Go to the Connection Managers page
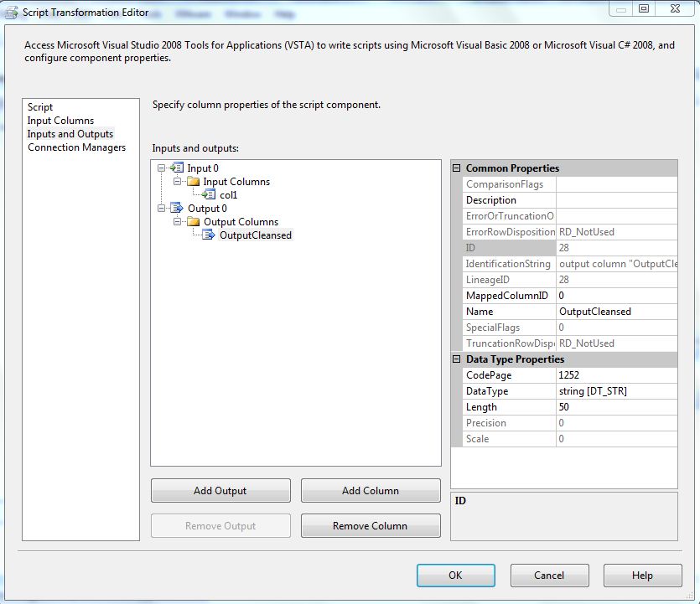The image size is (700, 604). 76,147
